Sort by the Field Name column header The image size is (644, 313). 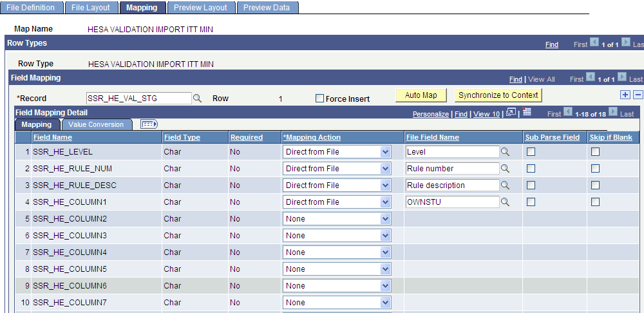tap(53, 137)
